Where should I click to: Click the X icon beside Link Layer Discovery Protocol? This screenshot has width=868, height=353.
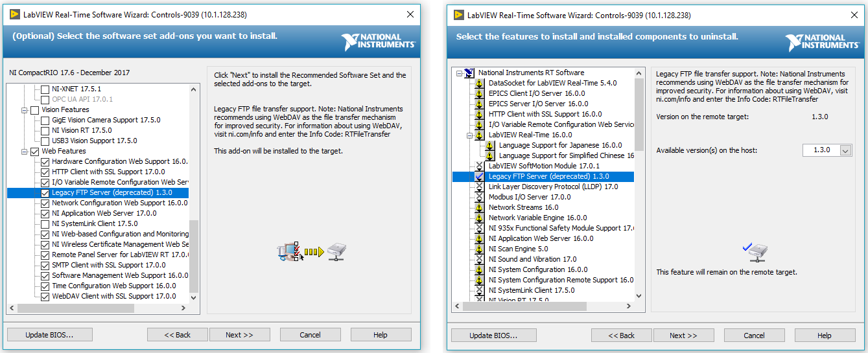coord(480,187)
